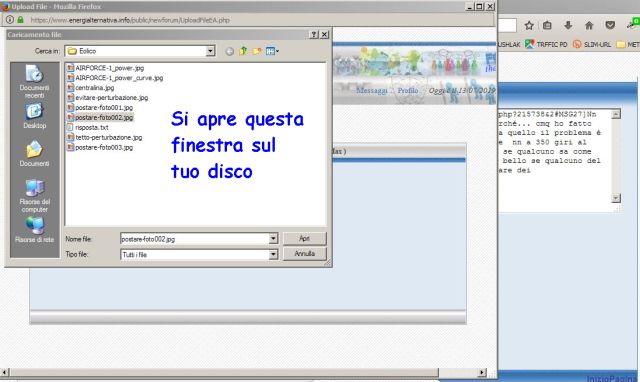Select file postare-foto001.jpg
Viewport: 640px width, 382px height.
(104, 108)
